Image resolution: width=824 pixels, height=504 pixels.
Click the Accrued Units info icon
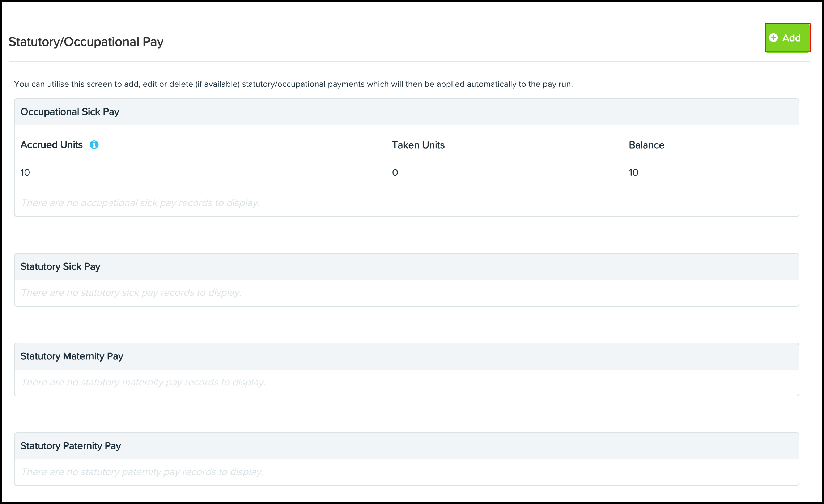pyautogui.click(x=94, y=145)
